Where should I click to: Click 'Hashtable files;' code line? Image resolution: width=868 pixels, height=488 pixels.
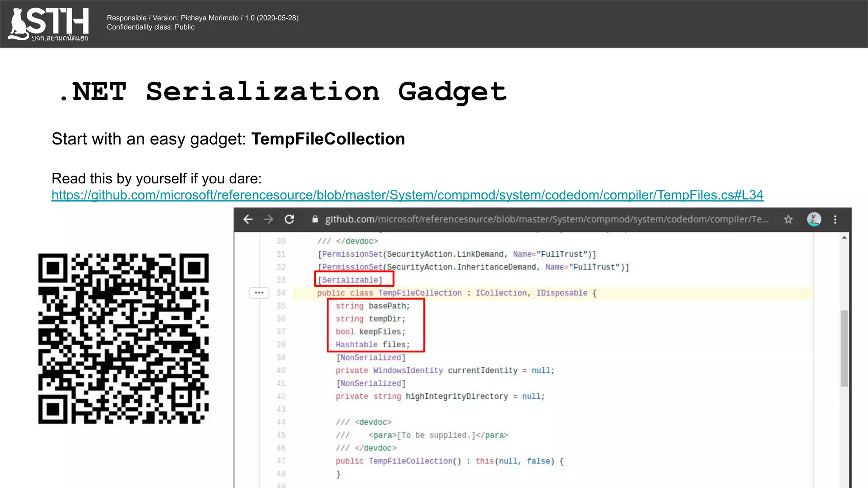point(373,344)
